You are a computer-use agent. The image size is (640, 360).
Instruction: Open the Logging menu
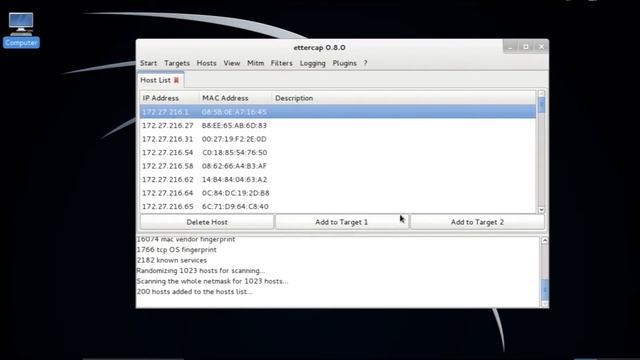click(313, 63)
